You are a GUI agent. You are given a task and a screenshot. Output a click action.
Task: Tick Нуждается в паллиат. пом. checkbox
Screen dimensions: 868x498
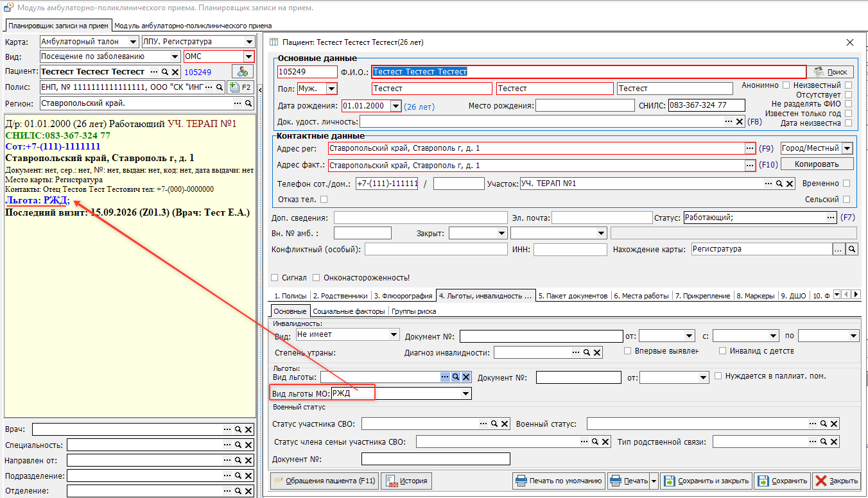click(718, 376)
